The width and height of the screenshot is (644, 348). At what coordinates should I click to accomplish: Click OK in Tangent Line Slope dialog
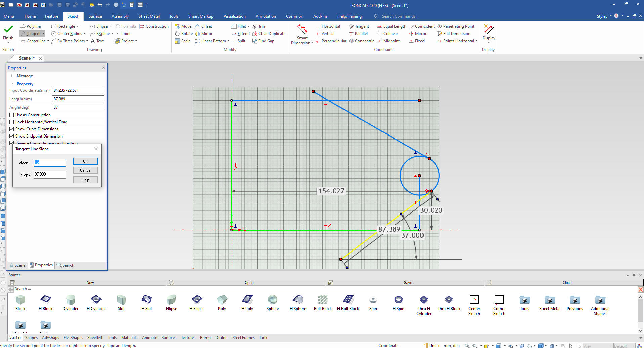pos(85,161)
